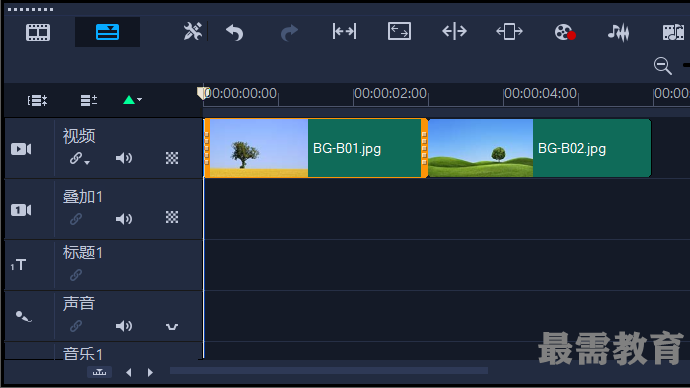Redo the last action
The image size is (690, 388).
click(x=289, y=32)
